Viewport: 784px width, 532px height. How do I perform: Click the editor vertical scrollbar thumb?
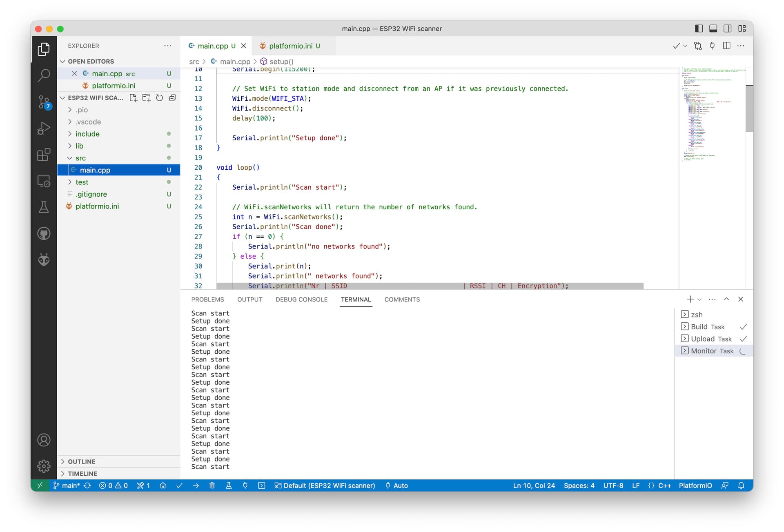tap(749, 109)
